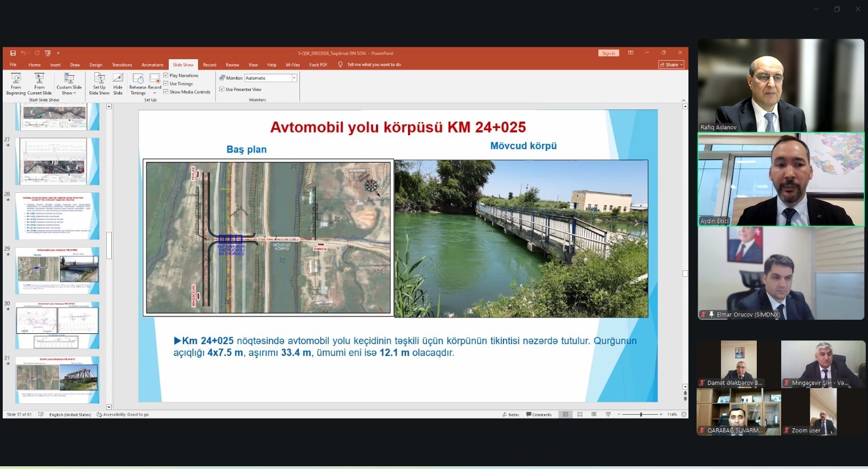Image resolution: width=868 pixels, height=469 pixels.
Task: Fit slide to current window icon
Action: tap(684, 414)
